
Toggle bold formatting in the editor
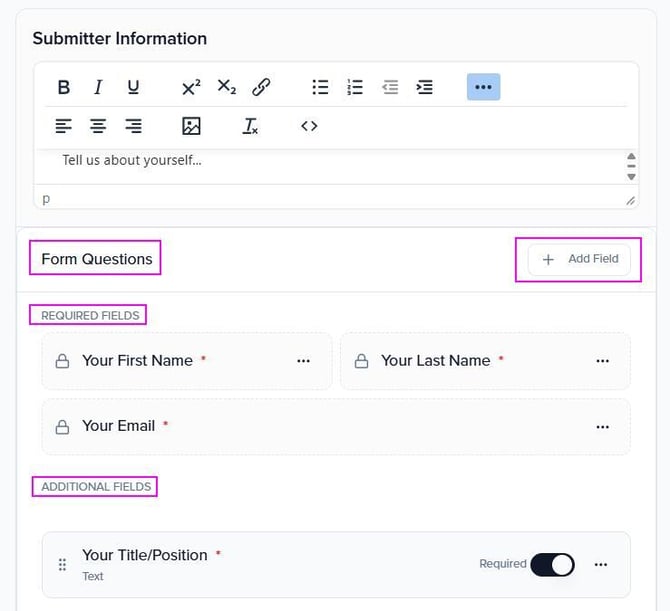(x=64, y=87)
